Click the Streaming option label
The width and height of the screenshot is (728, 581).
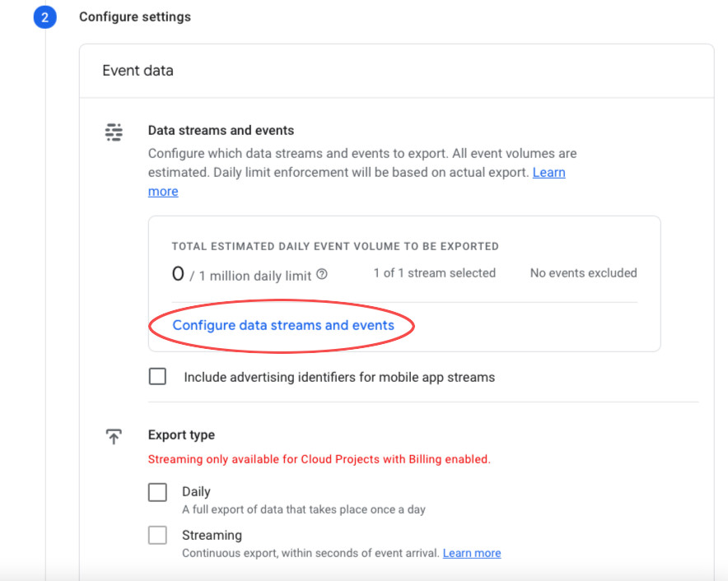212,535
